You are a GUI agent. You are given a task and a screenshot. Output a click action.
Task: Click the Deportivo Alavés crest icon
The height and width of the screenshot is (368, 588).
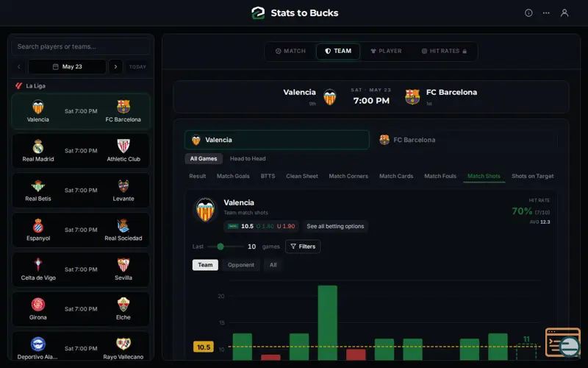click(x=38, y=344)
